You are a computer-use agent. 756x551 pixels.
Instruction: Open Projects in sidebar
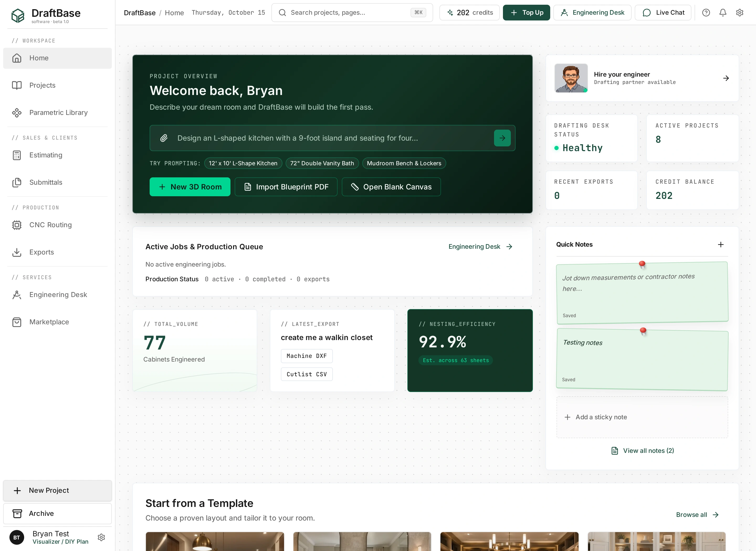click(x=57, y=85)
